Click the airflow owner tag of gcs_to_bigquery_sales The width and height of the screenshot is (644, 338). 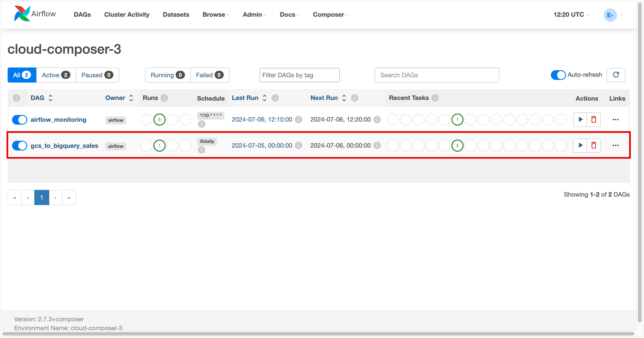(x=116, y=146)
